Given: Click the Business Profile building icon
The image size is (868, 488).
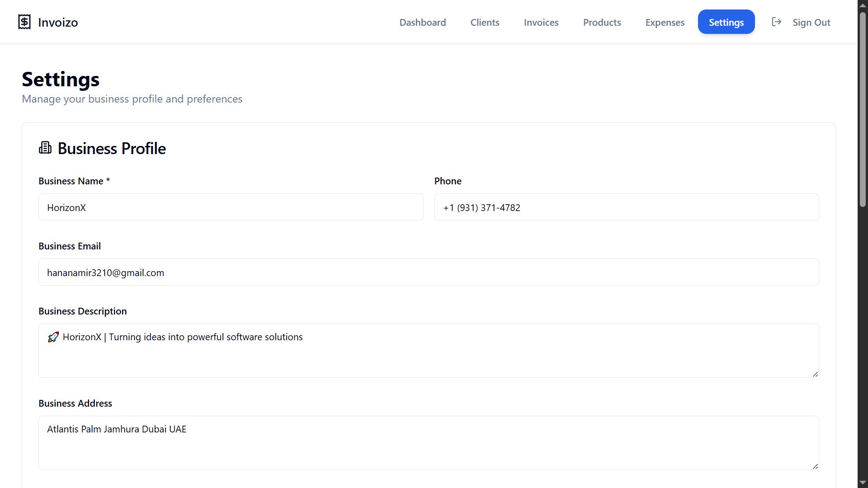Looking at the screenshot, I should pyautogui.click(x=45, y=148).
